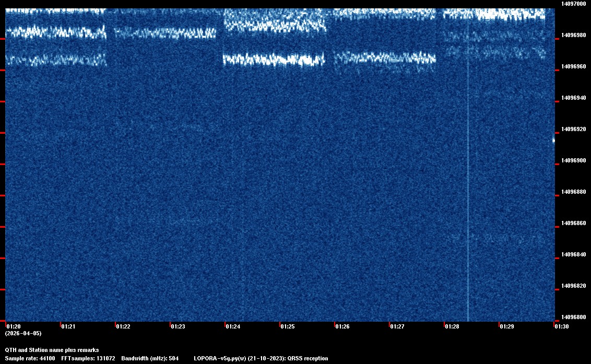The width and height of the screenshot is (591, 364).
Task: Click the LOPORA-v5g.py QRSS reception text
Action: tap(261, 358)
